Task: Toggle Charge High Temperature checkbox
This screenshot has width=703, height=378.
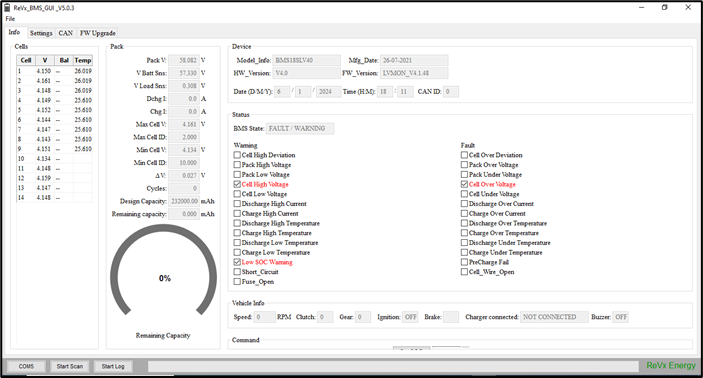Action: 237,233
